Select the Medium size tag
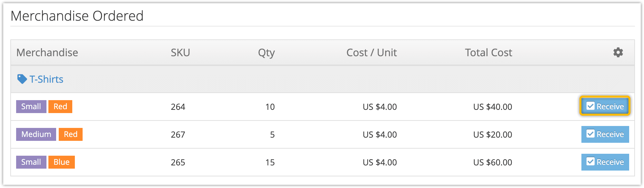Viewport: 644px width, 188px height. coord(36,134)
